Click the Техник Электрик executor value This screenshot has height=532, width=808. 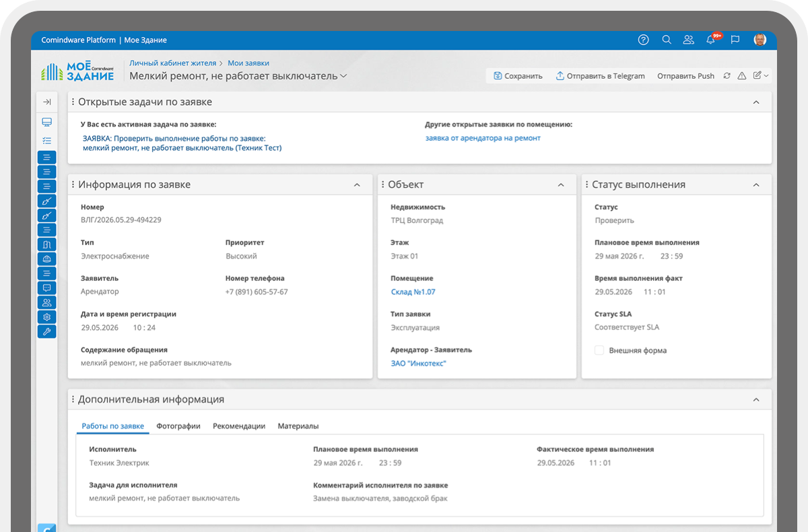point(119,463)
